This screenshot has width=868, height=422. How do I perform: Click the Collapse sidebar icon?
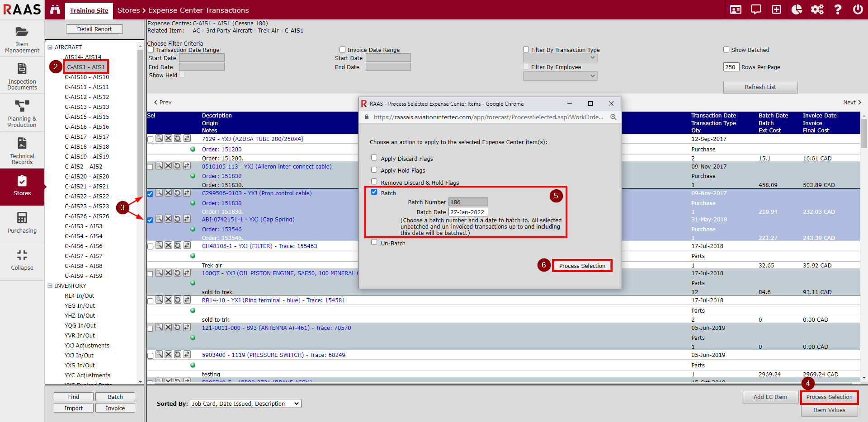[22, 260]
